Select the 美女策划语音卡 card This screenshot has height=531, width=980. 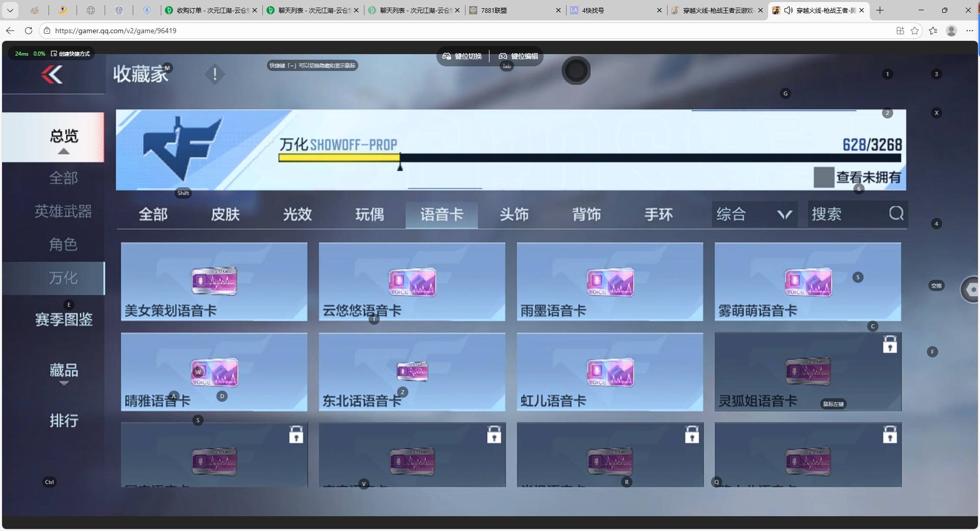[214, 282]
